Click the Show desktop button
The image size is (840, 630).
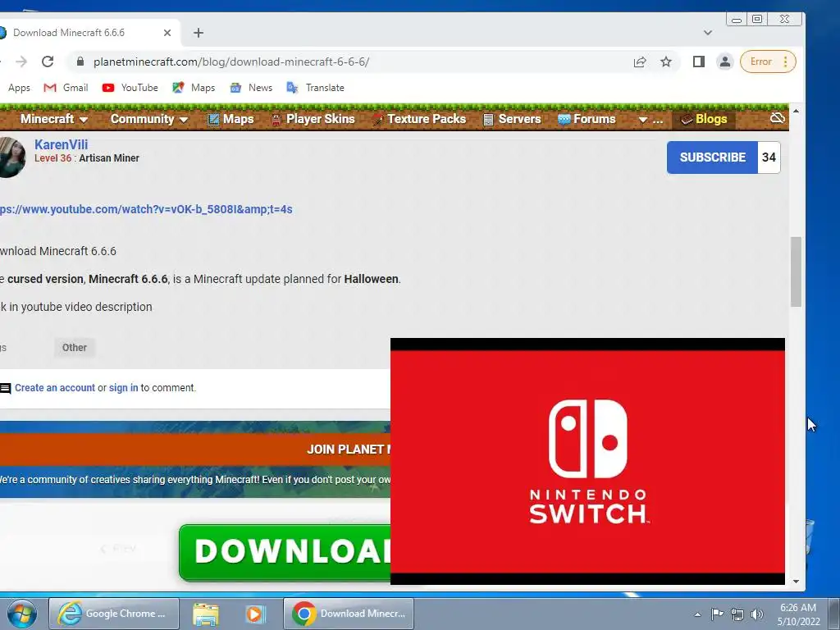pyautogui.click(x=833, y=614)
